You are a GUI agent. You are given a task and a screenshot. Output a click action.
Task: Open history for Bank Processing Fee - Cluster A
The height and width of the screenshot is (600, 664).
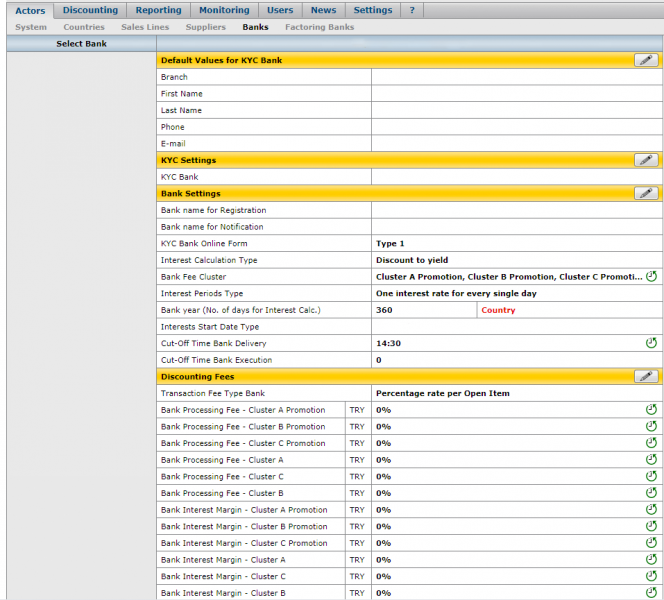[x=651, y=459]
